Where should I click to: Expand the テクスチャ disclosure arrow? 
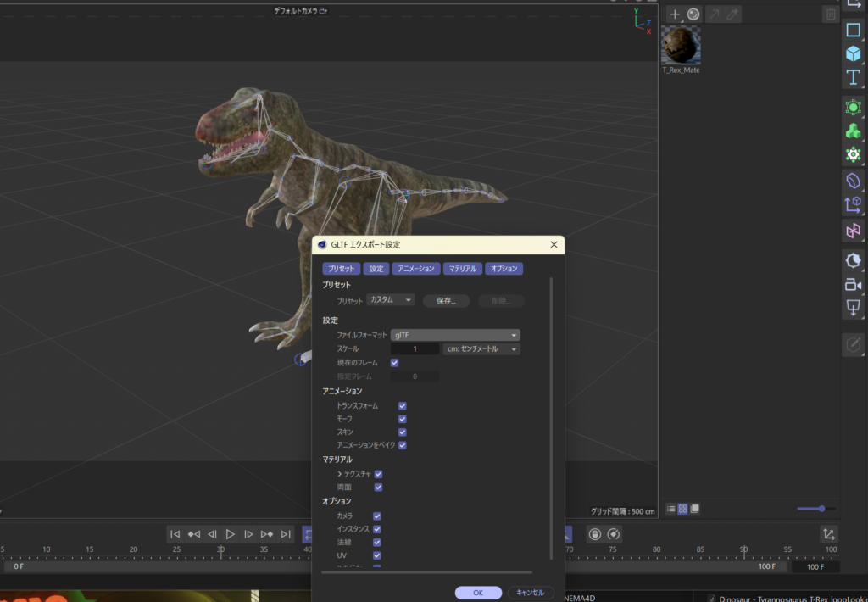click(340, 474)
